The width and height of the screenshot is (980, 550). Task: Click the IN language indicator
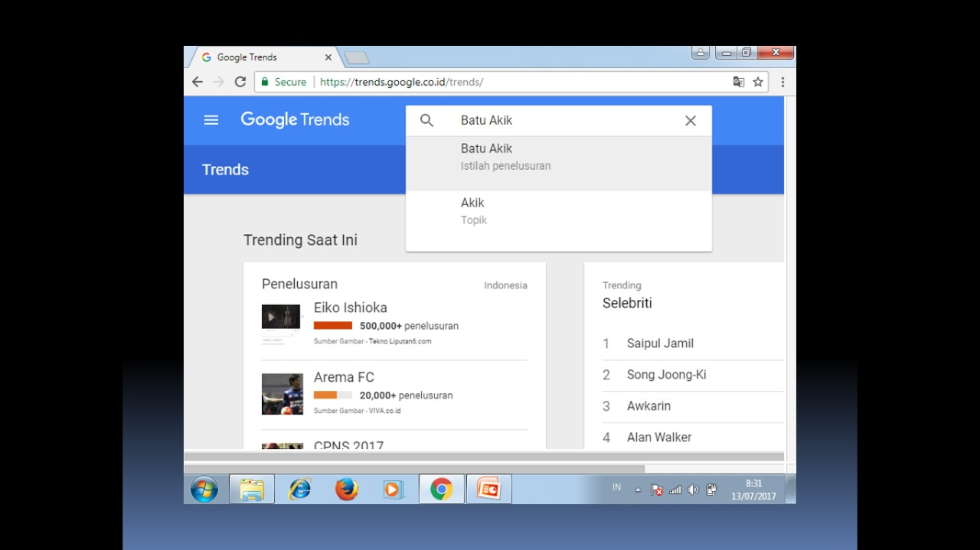616,488
